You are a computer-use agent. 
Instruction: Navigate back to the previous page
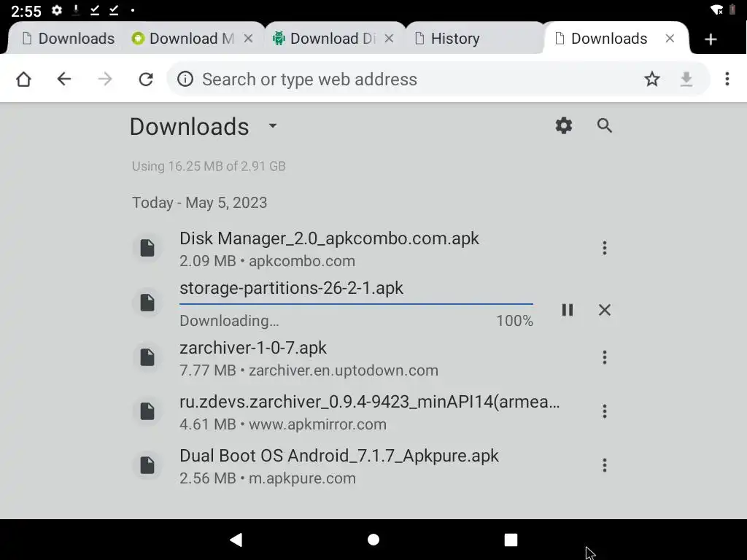tap(64, 79)
